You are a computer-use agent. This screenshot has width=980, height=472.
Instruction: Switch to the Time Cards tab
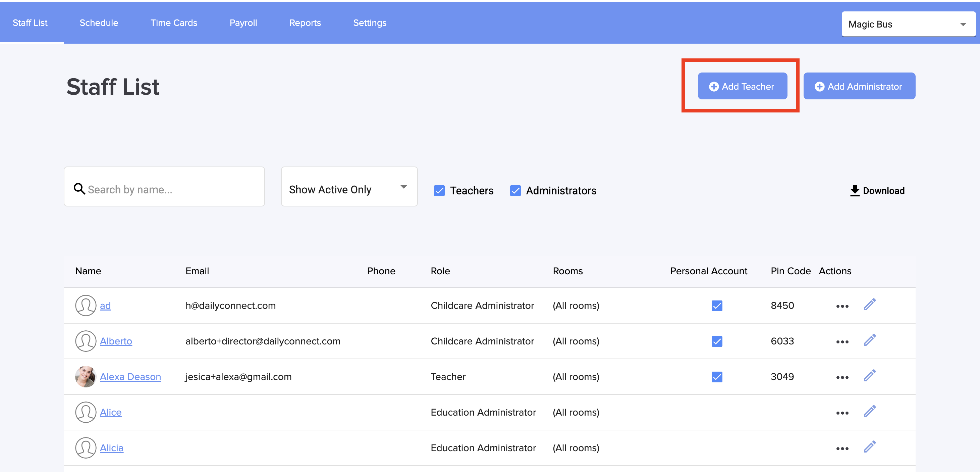(x=174, y=23)
